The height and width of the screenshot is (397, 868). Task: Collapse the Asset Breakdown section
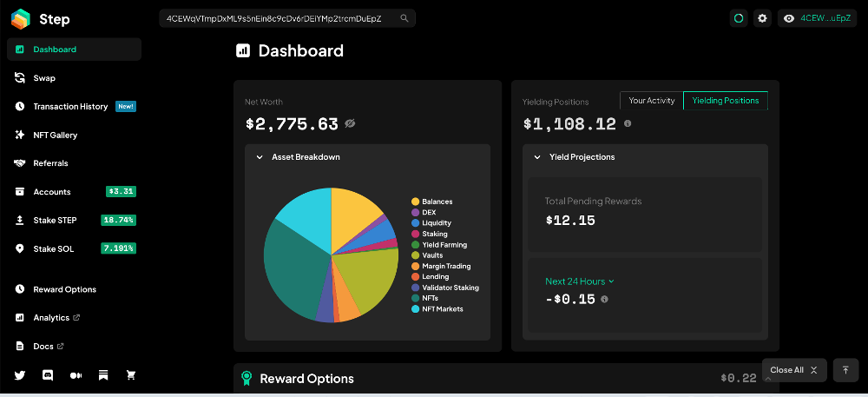coord(259,157)
